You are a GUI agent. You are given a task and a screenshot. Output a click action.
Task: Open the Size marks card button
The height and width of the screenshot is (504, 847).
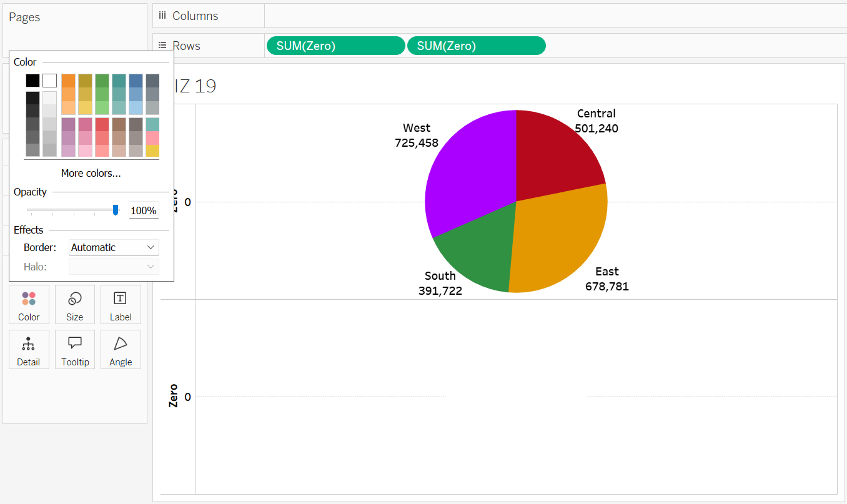click(x=74, y=305)
